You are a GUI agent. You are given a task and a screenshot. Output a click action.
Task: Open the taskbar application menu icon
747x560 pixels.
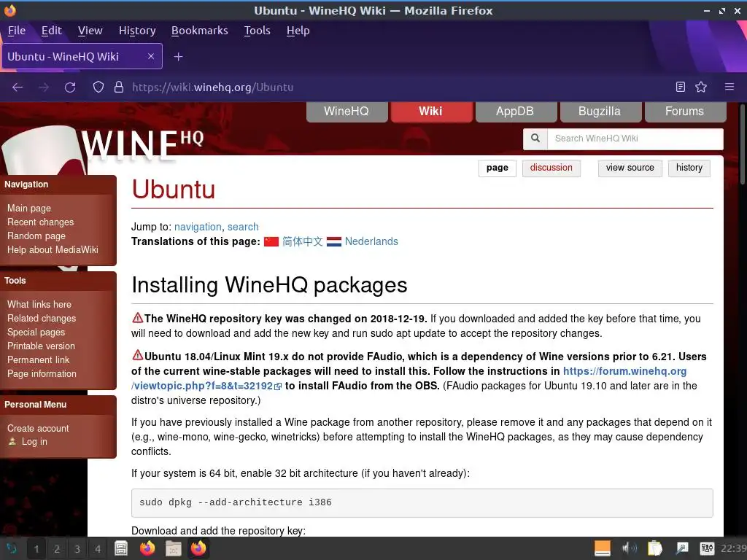pos(11,548)
